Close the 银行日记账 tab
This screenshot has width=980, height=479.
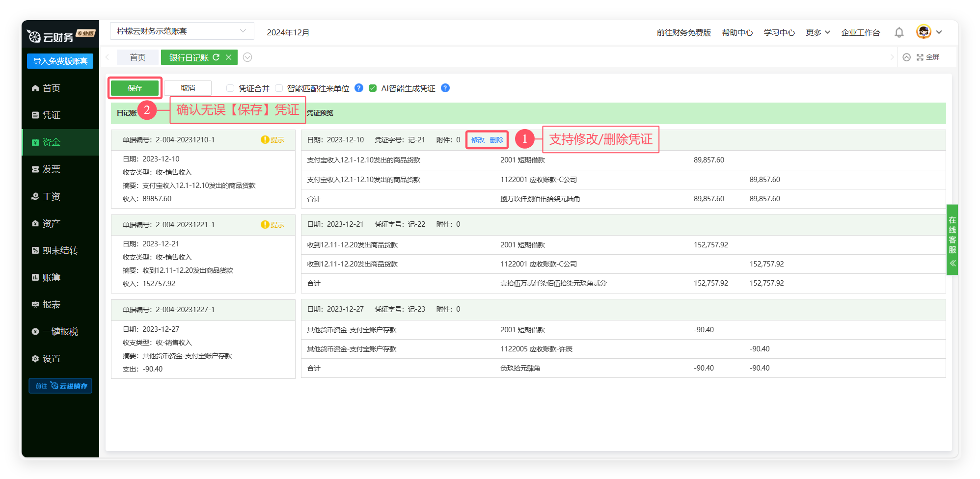228,57
